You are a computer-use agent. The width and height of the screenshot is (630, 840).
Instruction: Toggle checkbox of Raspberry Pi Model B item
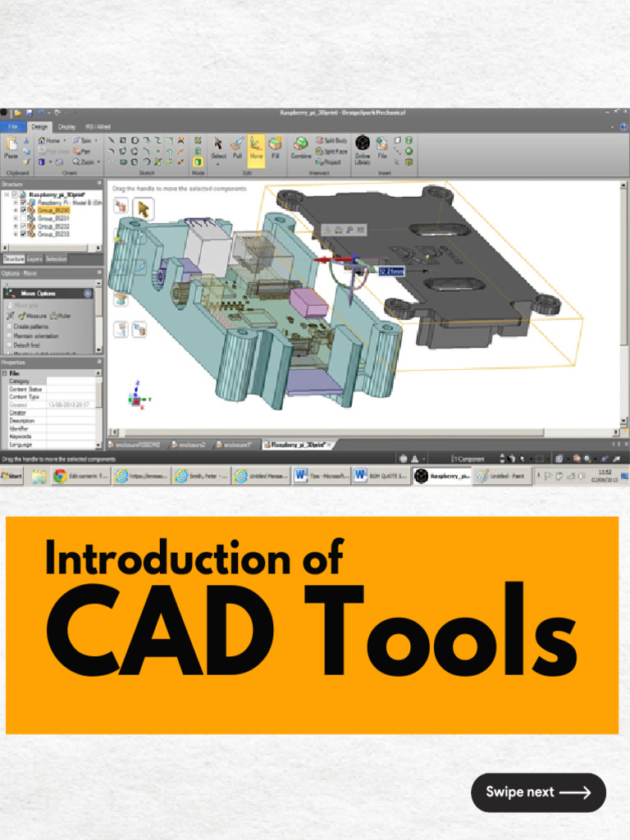(23, 203)
